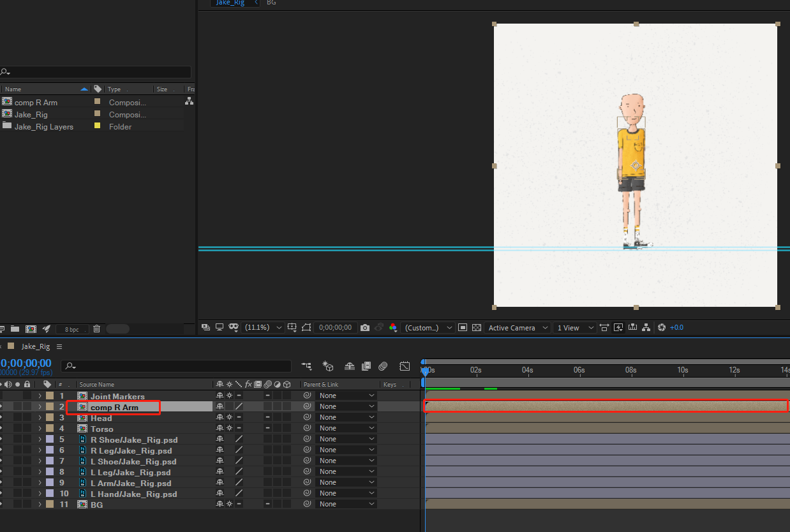
Task: Create a new composition from Project panel footer
Action: coord(31,329)
